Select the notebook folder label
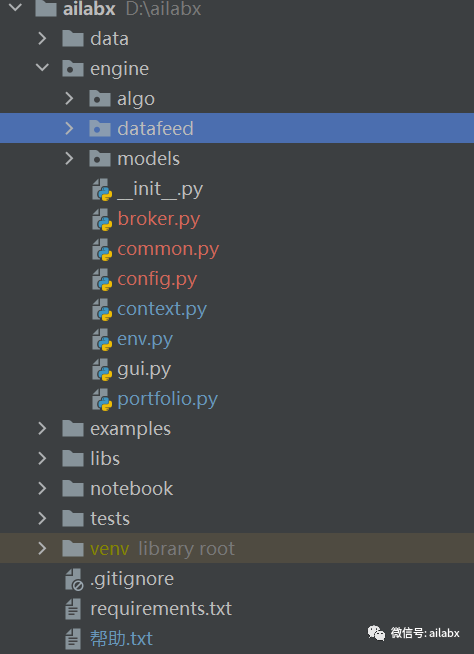The width and height of the screenshot is (474, 654). click(131, 489)
